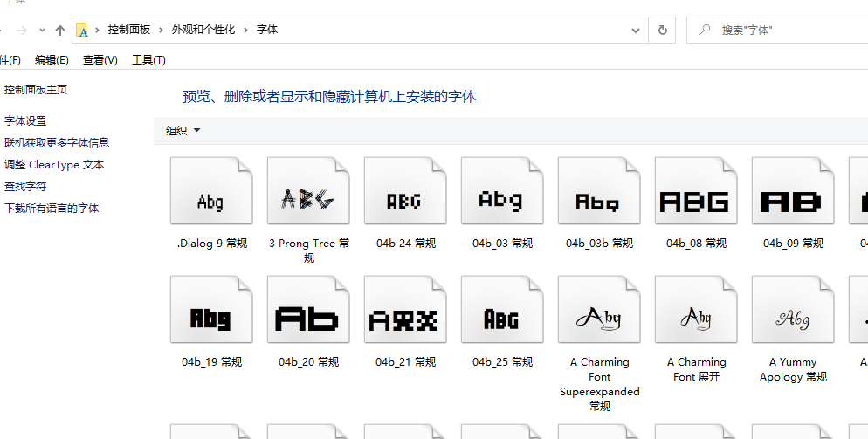The width and height of the screenshot is (868, 439).
Task: Expand chevron after 外观和个性化 breadcrumb
Action: pyautogui.click(x=245, y=30)
